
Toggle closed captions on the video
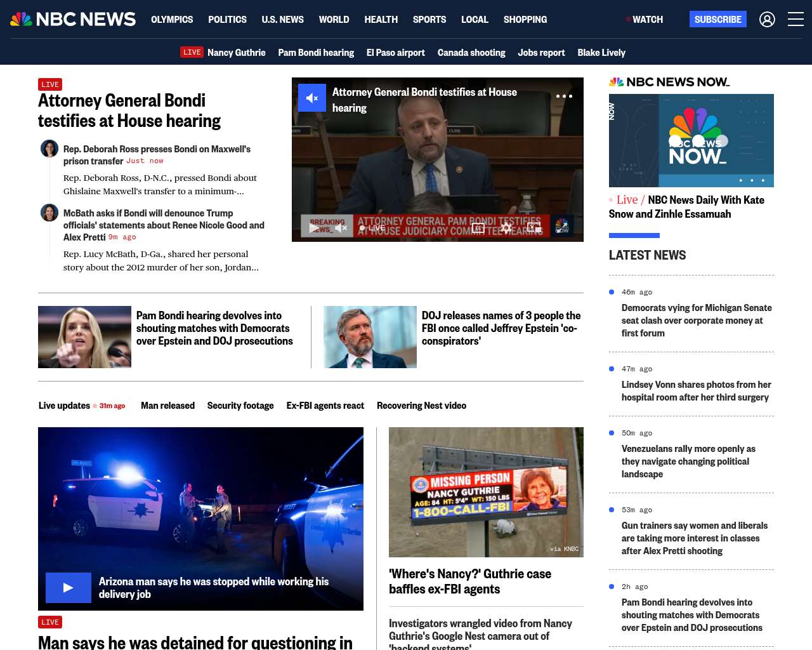click(x=478, y=228)
